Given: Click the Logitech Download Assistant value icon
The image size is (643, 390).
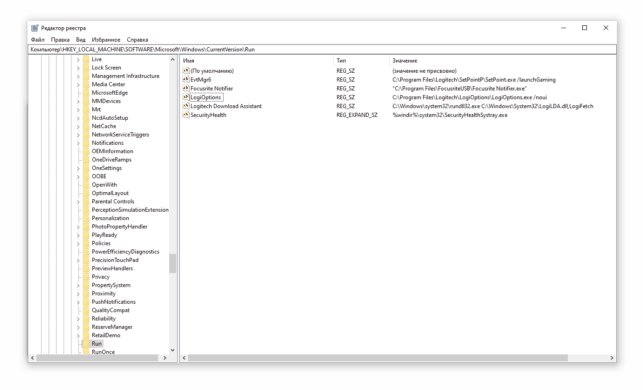Looking at the screenshot, I should point(186,106).
